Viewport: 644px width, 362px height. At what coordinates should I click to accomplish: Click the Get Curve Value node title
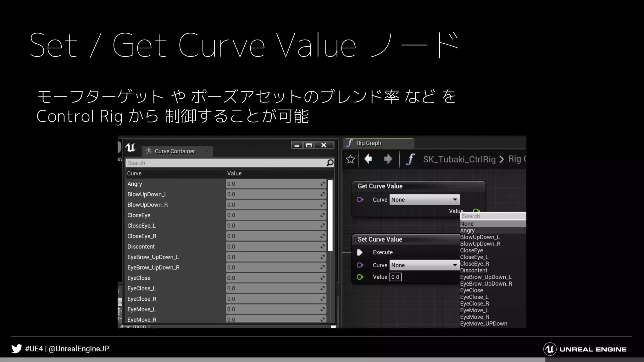pyautogui.click(x=380, y=186)
